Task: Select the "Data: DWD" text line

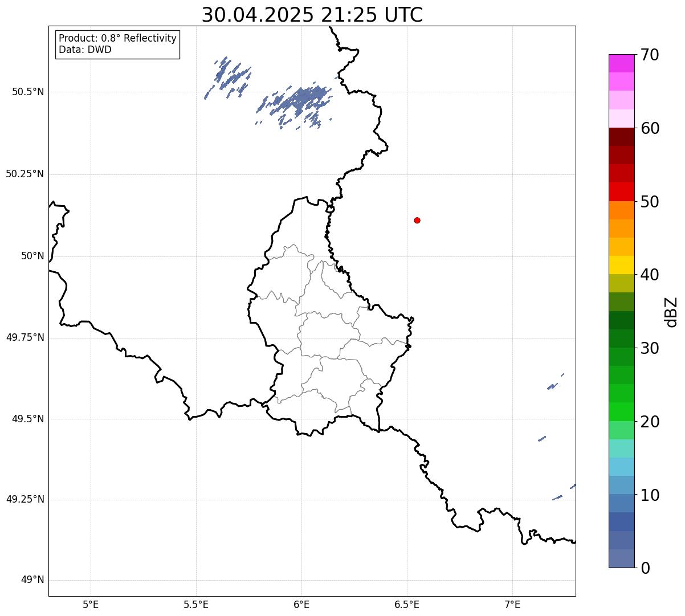Action: click(x=85, y=50)
